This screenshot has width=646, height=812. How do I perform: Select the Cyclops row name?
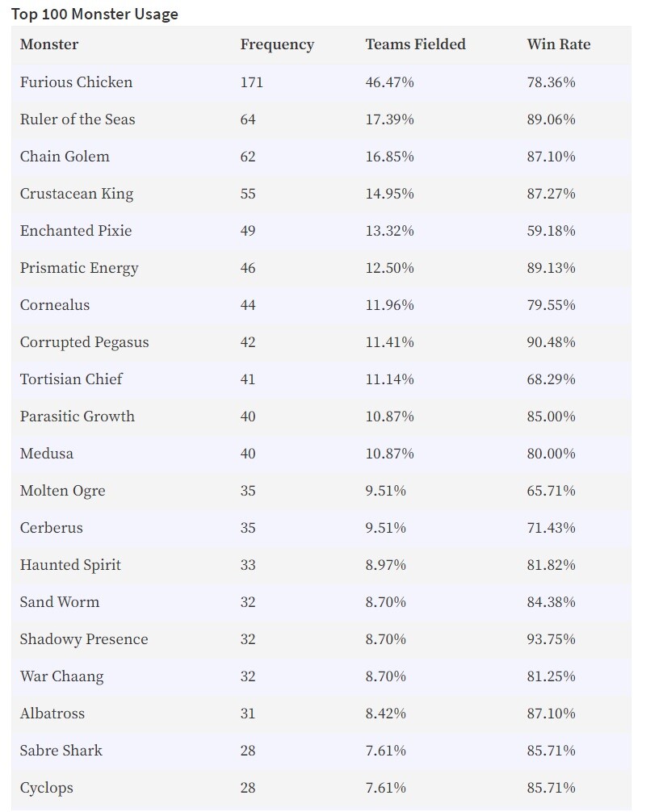pyautogui.click(x=47, y=788)
